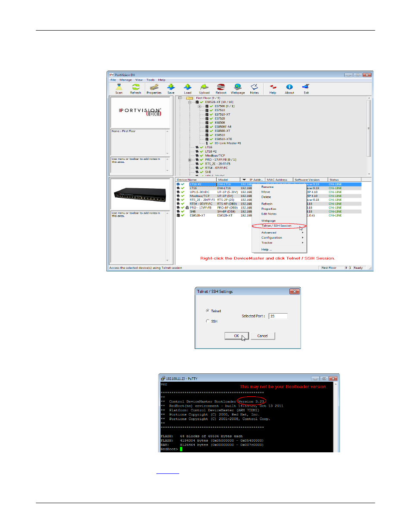Click the PuTTY terminal prompt area
This screenshot has height=532, width=411.
[x=181, y=449]
